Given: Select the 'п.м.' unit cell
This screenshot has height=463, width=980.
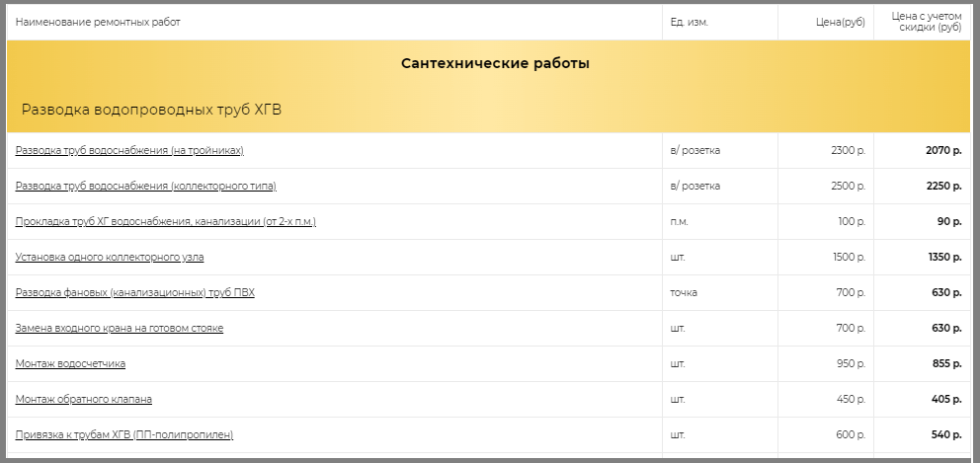Looking at the screenshot, I should coord(679,222).
